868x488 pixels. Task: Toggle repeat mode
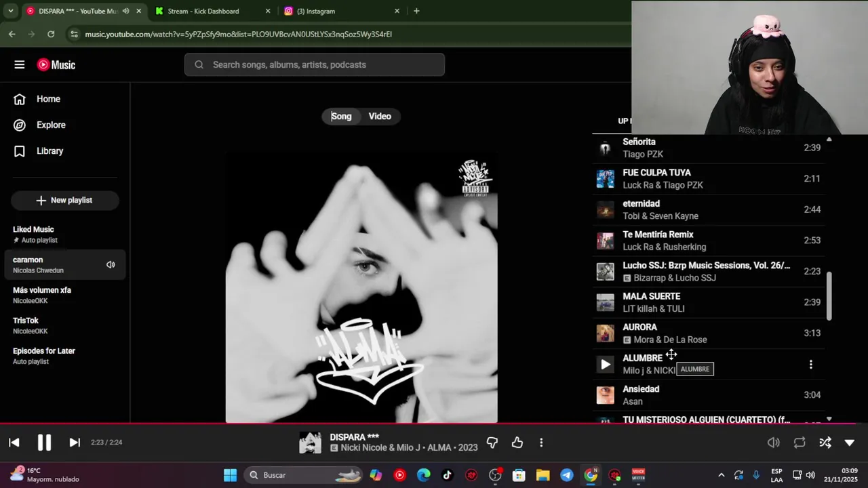[x=800, y=443]
